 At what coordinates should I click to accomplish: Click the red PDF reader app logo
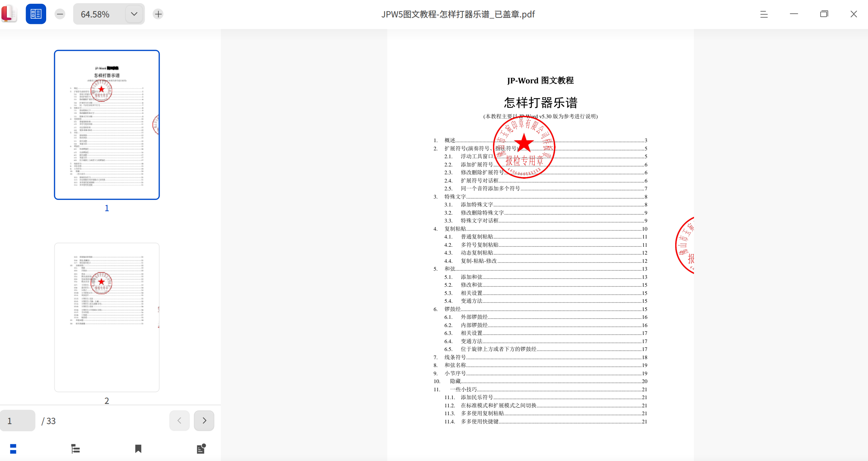pos(9,14)
